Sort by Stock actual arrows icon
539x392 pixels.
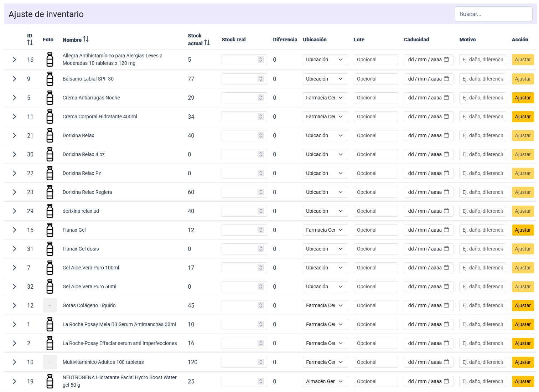pyautogui.click(x=207, y=43)
